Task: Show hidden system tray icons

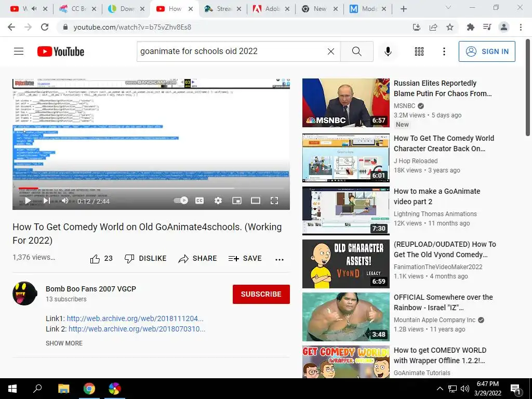Action: 440,389
